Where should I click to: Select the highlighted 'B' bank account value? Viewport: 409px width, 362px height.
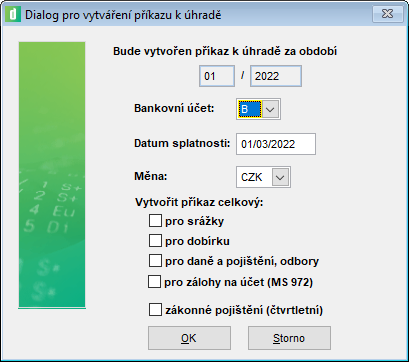coord(250,109)
